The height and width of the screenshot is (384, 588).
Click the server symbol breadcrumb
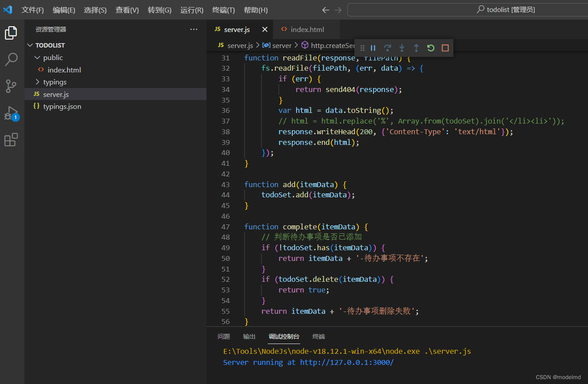click(x=277, y=45)
